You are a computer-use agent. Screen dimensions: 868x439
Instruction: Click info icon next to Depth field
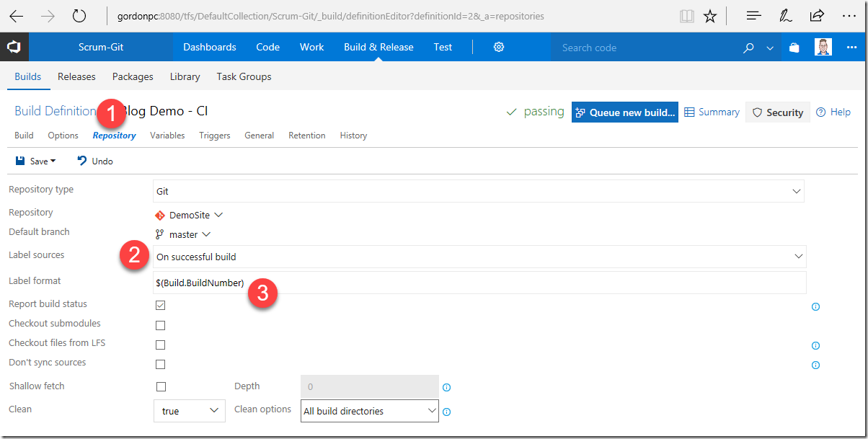(x=446, y=387)
